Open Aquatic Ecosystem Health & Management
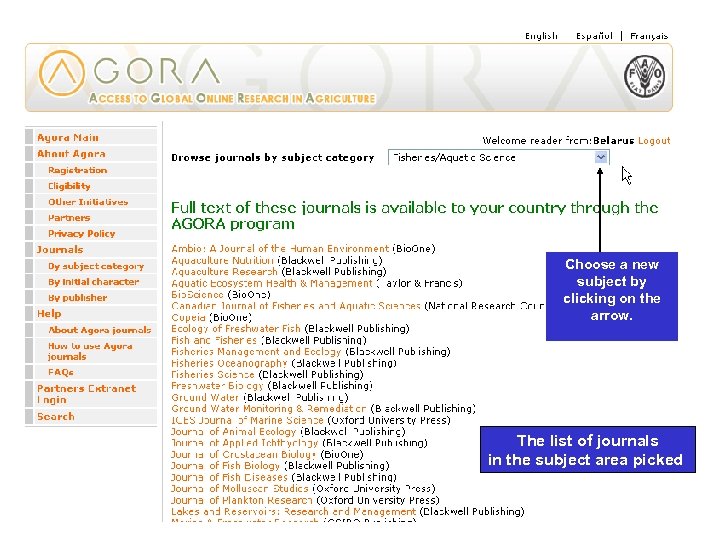The image size is (720, 540). coord(272,283)
